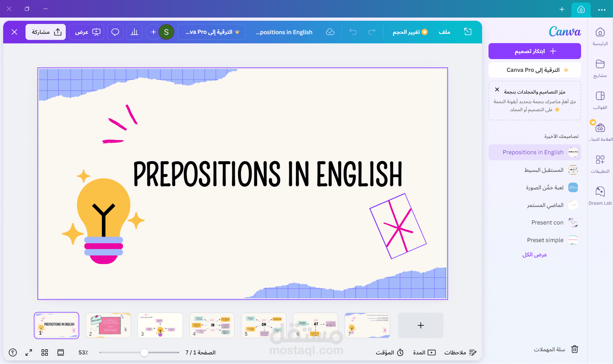Click the pop-out editor icon
Viewport: 613px width, 364px height.
[x=468, y=32]
